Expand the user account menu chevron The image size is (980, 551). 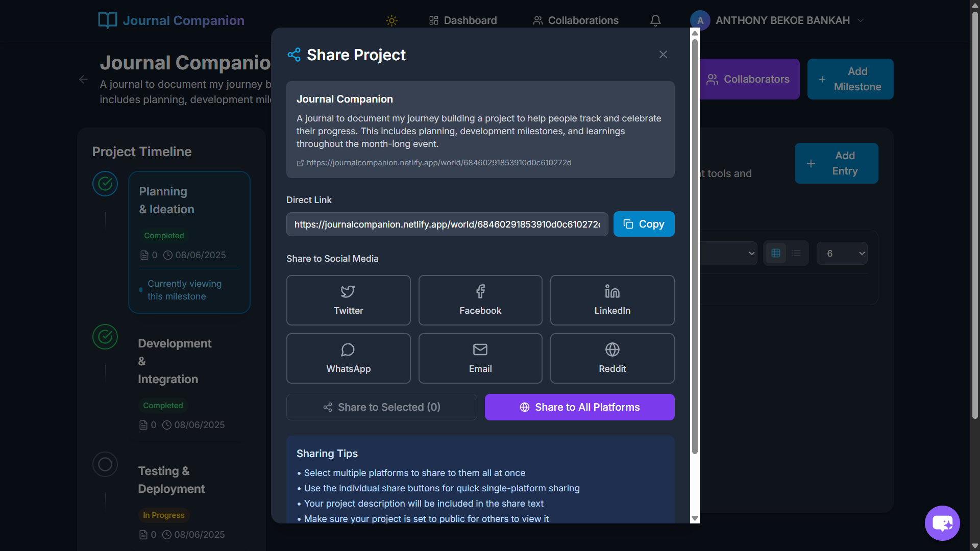861,20
